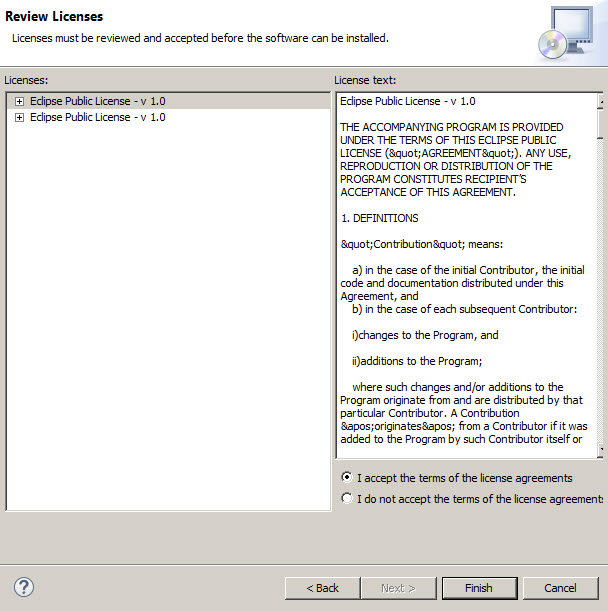Click the '1. DEFINITIONS' heading in license text
The width and height of the screenshot is (608, 611).
point(379,218)
